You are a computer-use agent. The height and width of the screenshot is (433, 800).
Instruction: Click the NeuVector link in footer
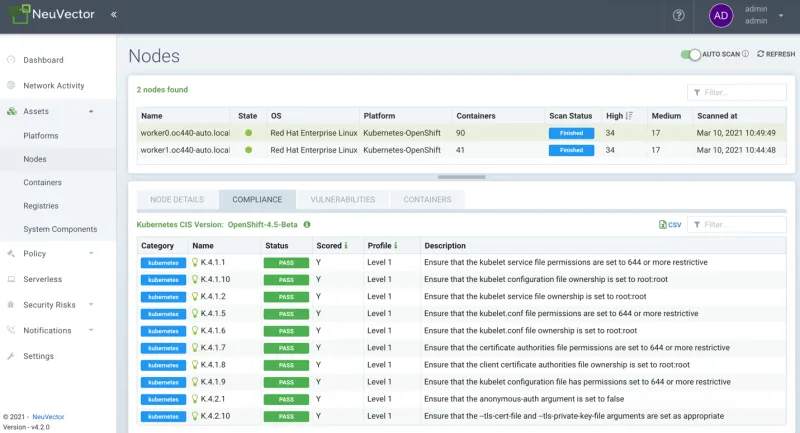pyautogui.click(x=46, y=416)
